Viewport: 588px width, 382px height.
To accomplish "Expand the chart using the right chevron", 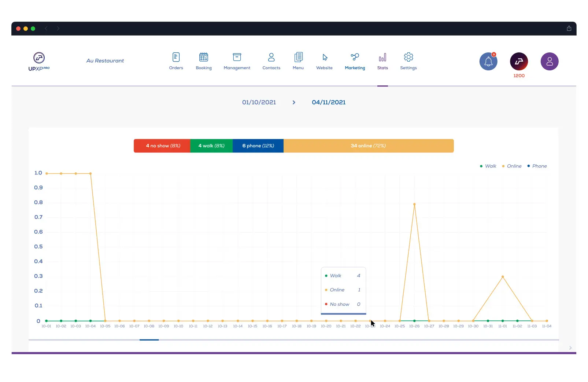I will tap(570, 348).
